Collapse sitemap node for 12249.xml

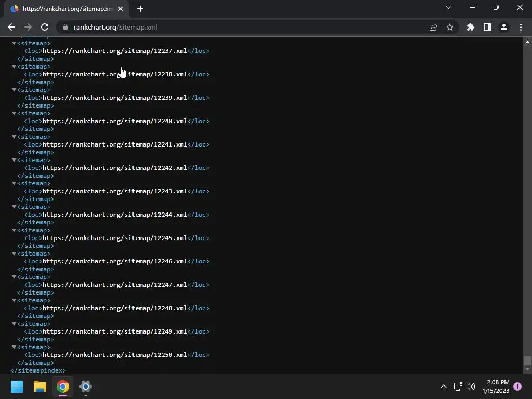coord(14,324)
